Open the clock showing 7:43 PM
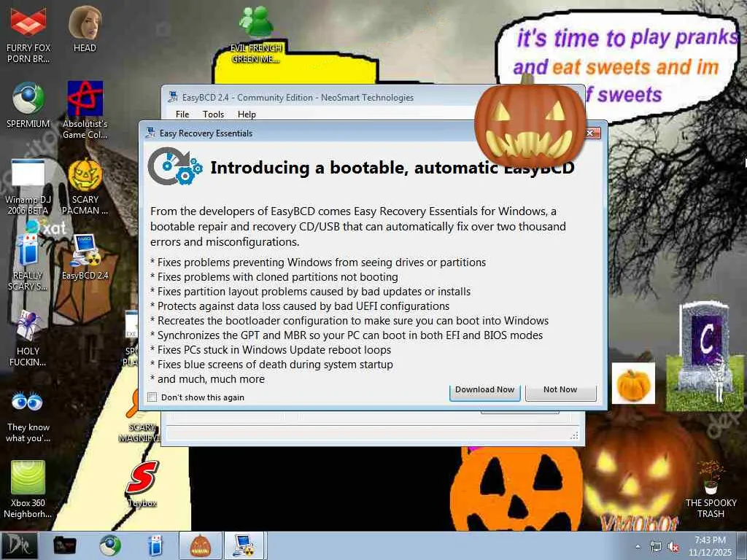Screen dimensions: 747x560 (x=710, y=545)
